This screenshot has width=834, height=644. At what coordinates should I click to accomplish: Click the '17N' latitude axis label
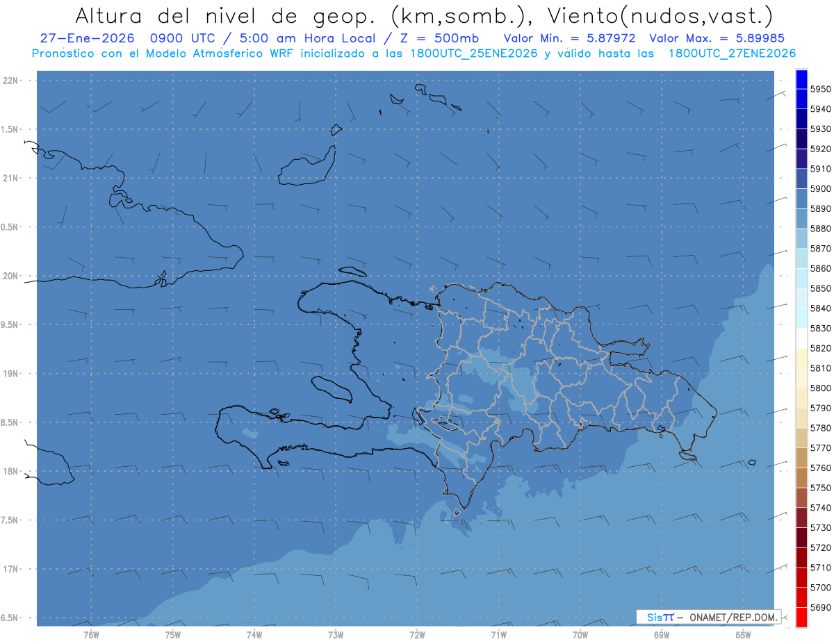point(12,569)
